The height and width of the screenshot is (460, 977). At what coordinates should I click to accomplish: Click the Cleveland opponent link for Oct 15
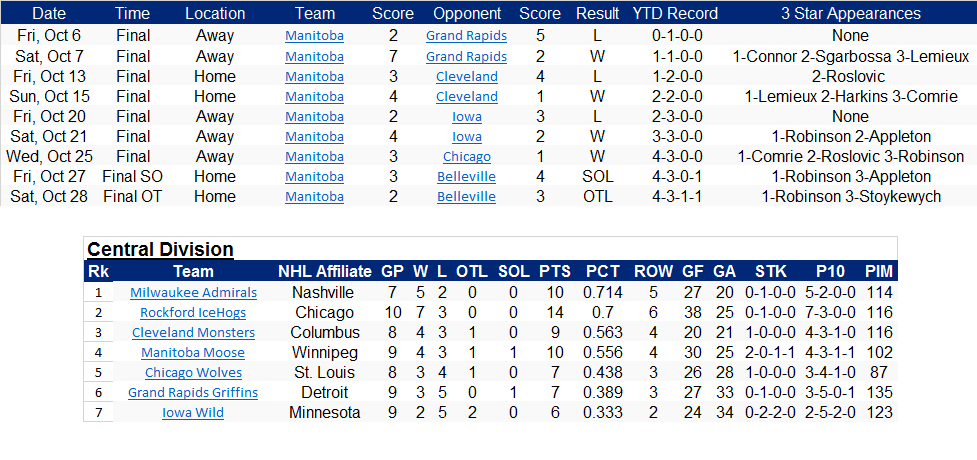(x=466, y=97)
